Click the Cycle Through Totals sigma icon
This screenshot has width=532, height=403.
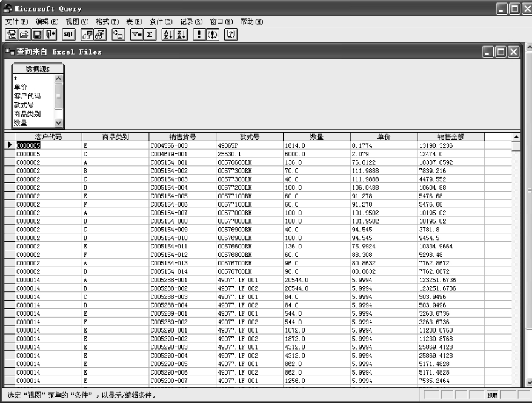click(150, 35)
